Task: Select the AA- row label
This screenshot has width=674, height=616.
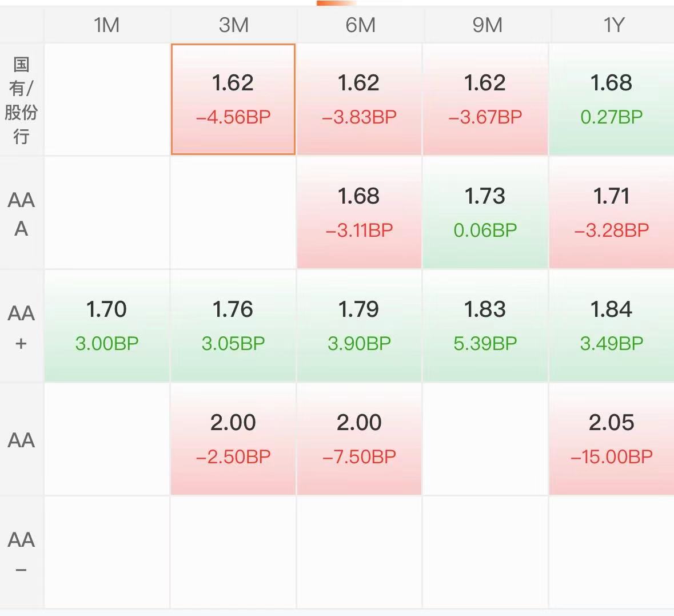Action: pos(22,553)
